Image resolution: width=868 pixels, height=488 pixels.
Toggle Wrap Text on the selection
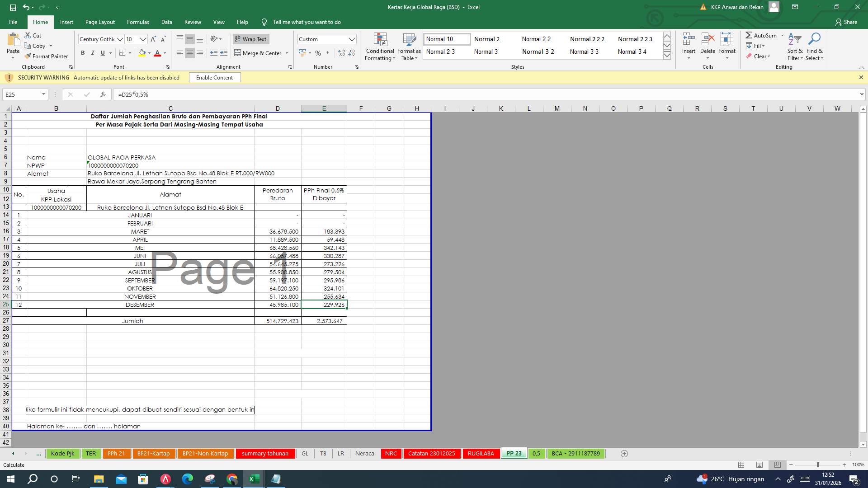(250, 39)
